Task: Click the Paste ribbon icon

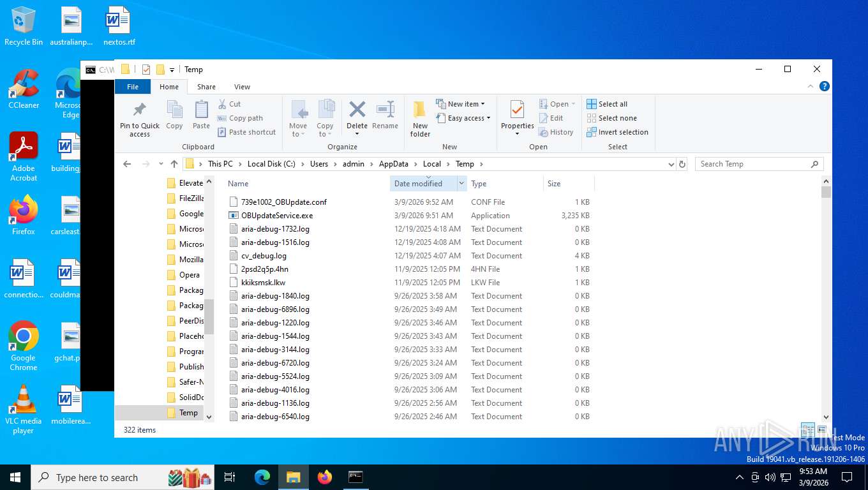Action: pos(201,115)
